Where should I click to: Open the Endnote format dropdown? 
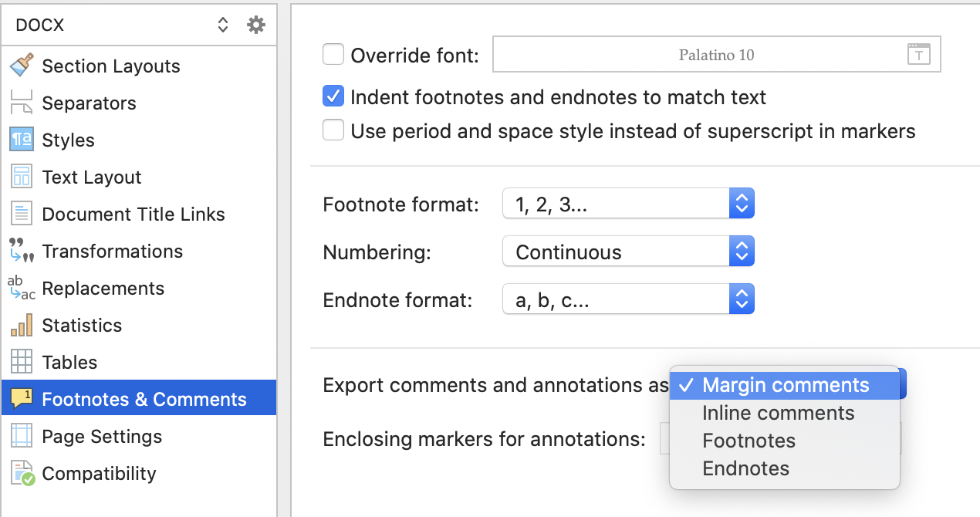point(628,300)
